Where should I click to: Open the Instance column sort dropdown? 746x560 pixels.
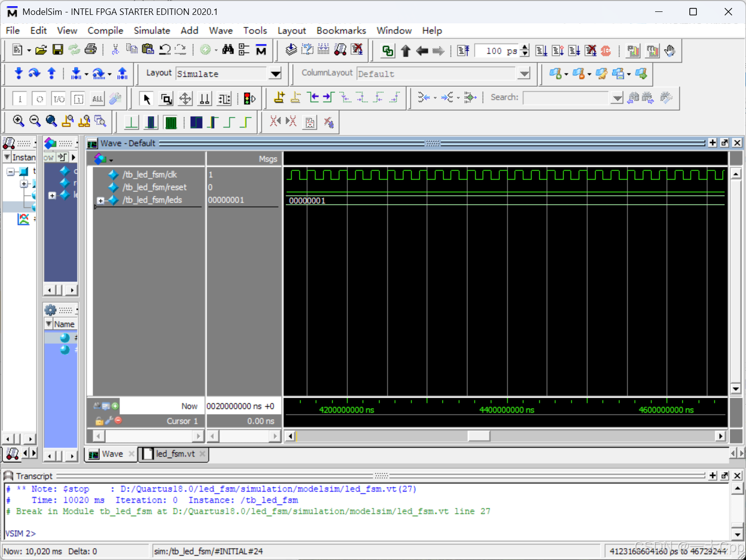click(7, 157)
